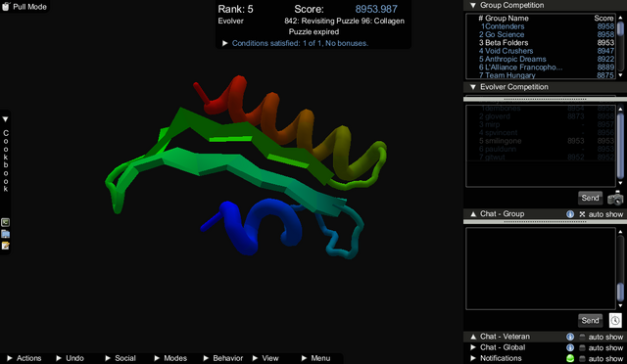Screen dimensions: 627x364
Task: Collapse the Cookbook side panel arrow
Action: [5, 119]
